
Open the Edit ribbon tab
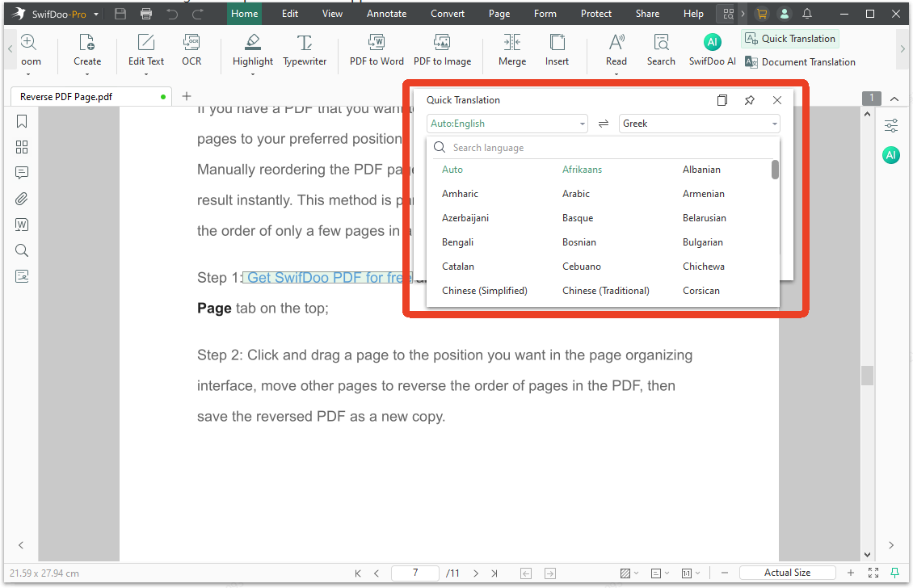(290, 14)
